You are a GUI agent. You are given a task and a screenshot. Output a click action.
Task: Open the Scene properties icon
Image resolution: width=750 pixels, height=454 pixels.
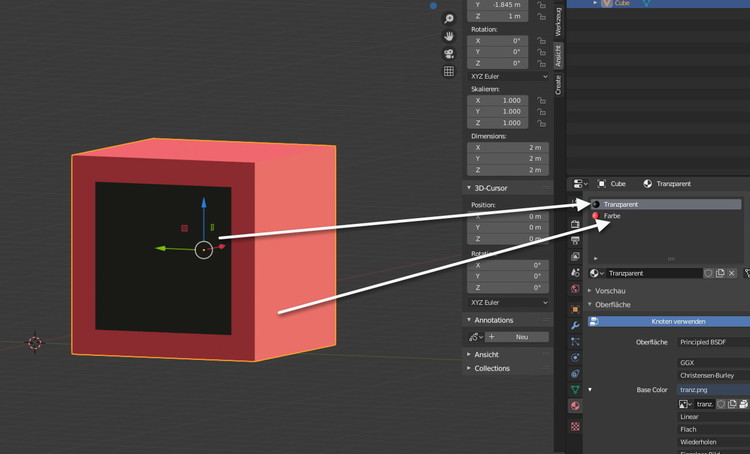(x=575, y=273)
